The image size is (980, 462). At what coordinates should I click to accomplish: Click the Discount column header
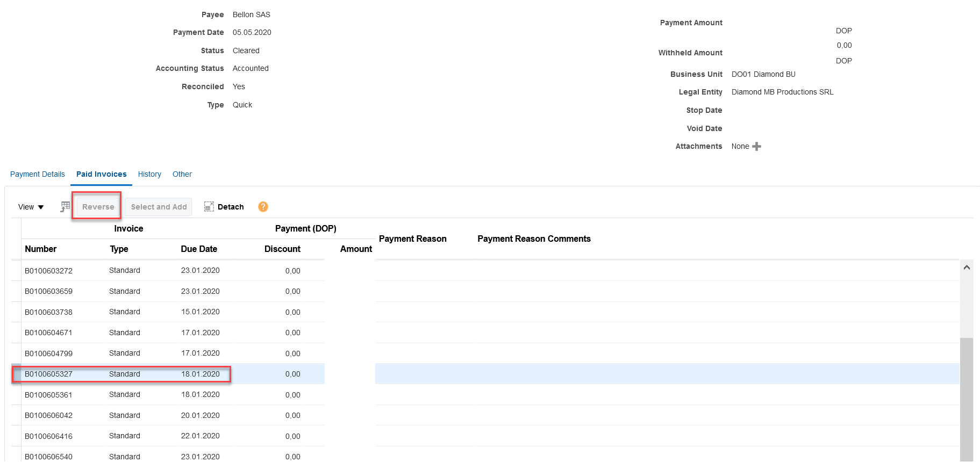coord(282,249)
